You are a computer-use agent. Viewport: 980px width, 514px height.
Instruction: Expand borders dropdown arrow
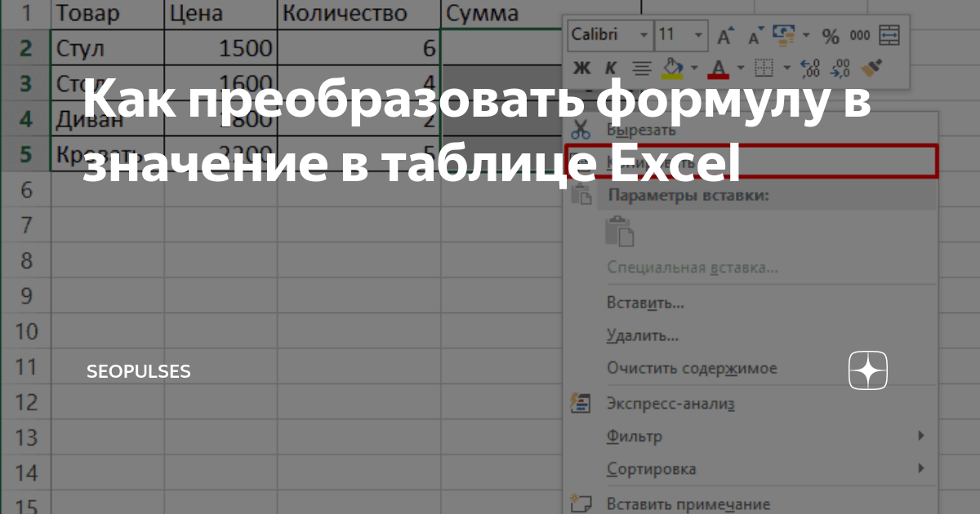786,68
